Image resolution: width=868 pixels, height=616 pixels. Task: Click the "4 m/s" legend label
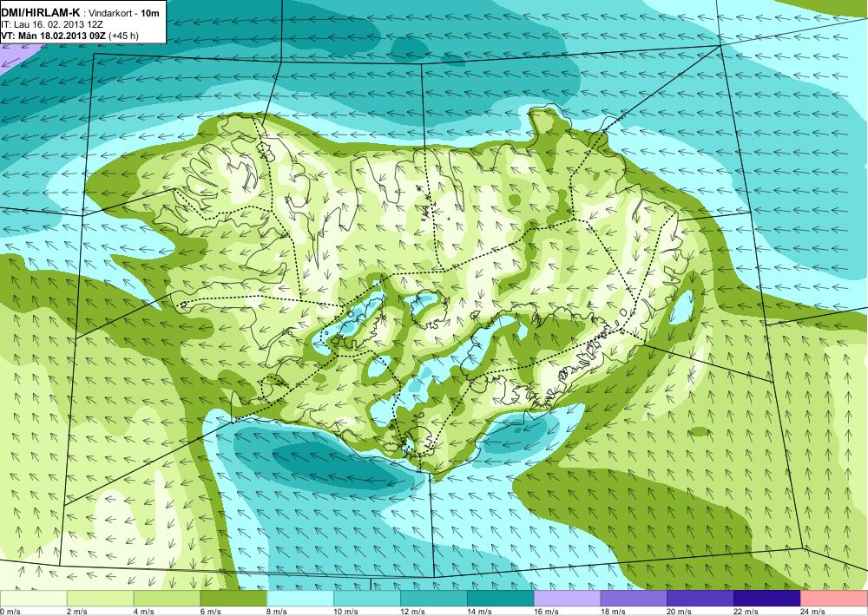pyautogui.click(x=144, y=612)
